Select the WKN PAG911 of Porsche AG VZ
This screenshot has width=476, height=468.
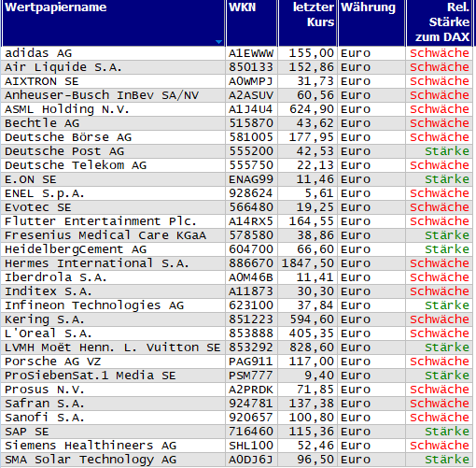pyautogui.click(x=251, y=362)
